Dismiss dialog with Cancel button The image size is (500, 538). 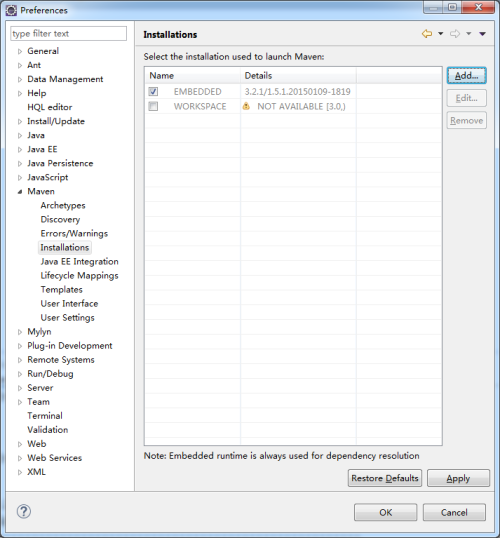[x=454, y=512]
